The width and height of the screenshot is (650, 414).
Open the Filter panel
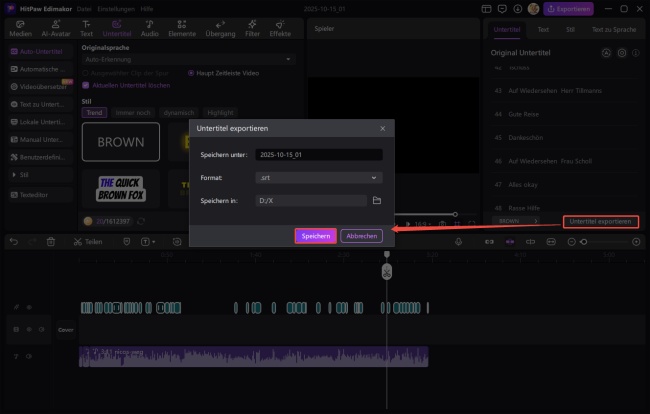pos(253,30)
